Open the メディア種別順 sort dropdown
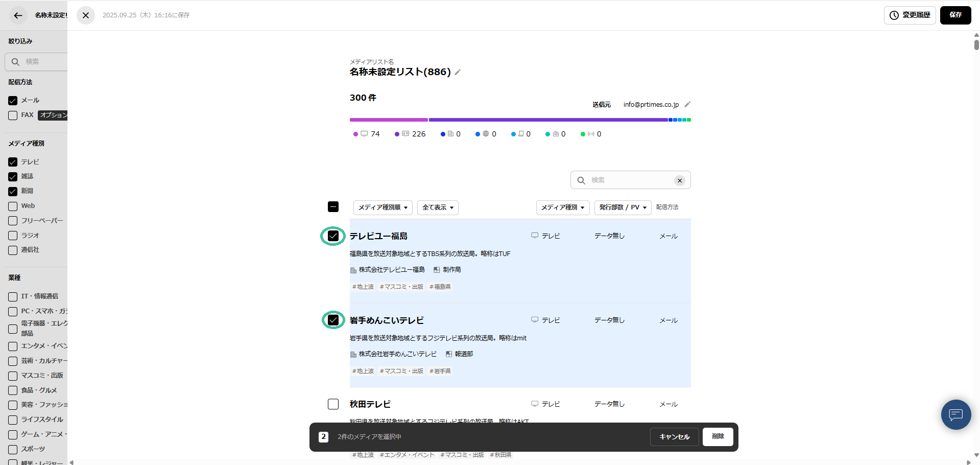This screenshot has height=465, width=980. (383, 207)
